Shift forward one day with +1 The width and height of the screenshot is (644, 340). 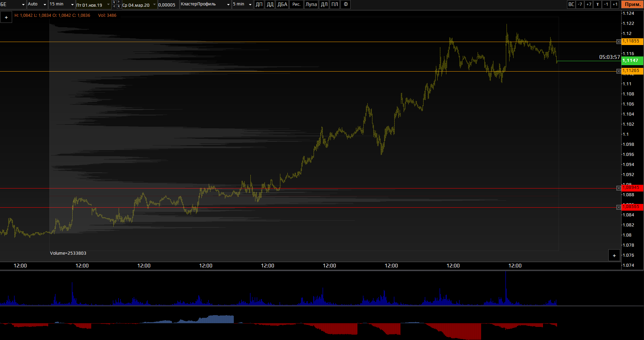[615, 4]
